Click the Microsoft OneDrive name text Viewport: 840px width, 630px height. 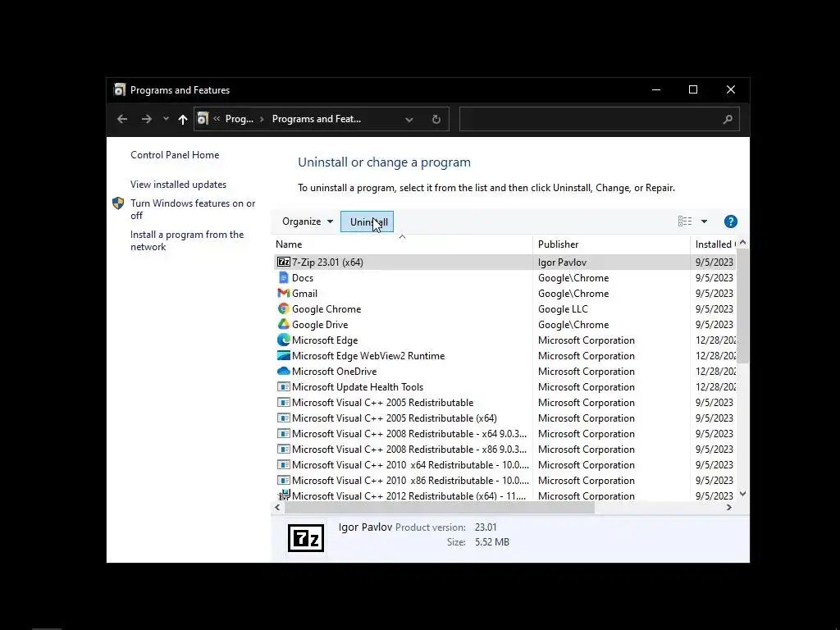(x=335, y=372)
